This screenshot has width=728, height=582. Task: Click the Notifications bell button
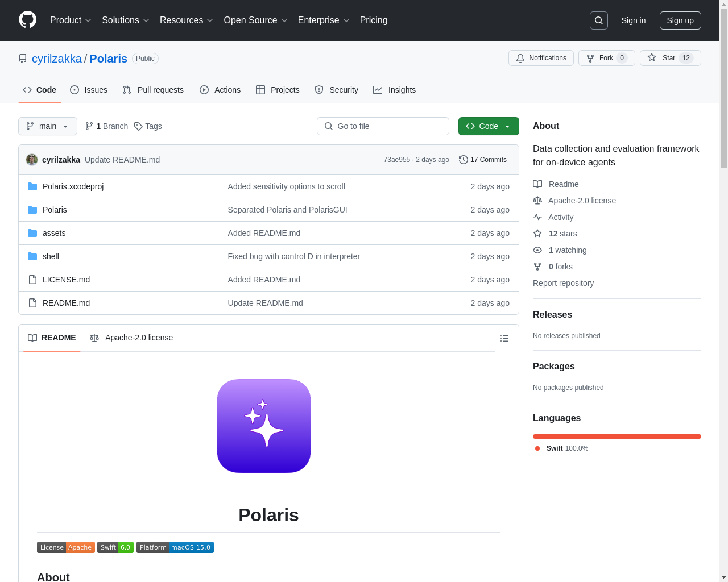tap(541, 58)
